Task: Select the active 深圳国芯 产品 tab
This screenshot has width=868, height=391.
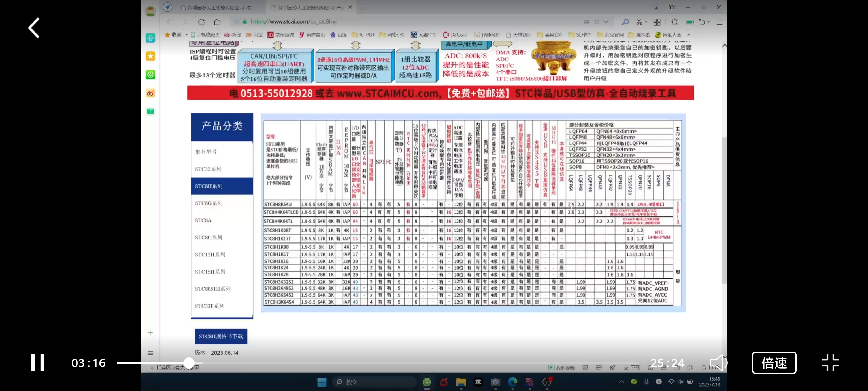Action: (x=307, y=7)
